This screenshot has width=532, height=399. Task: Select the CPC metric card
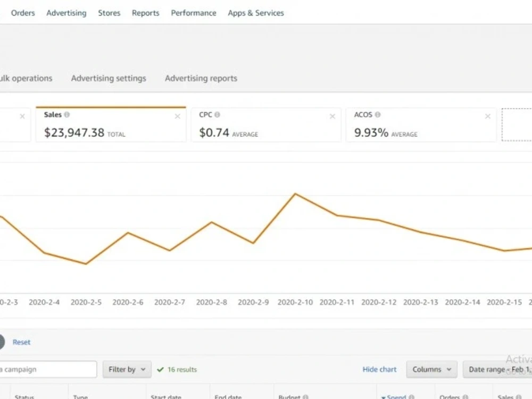click(266, 124)
